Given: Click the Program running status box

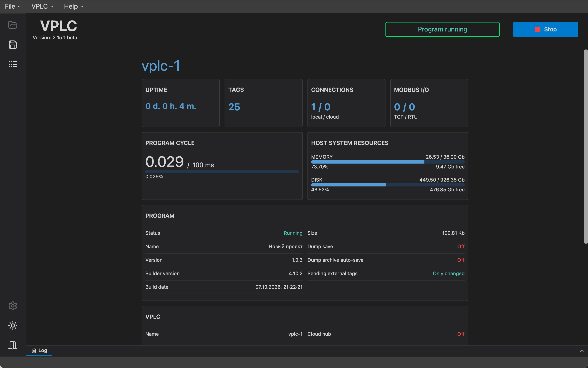Looking at the screenshot, I should pos(442,29).
